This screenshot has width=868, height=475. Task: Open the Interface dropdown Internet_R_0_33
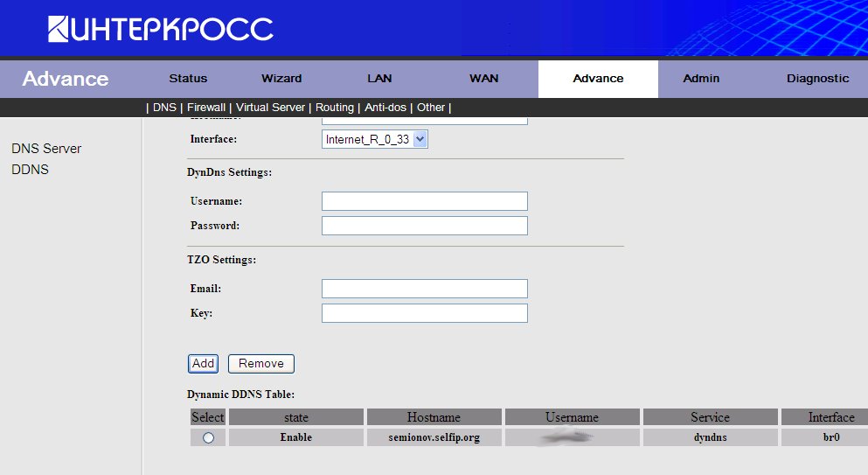375,139
